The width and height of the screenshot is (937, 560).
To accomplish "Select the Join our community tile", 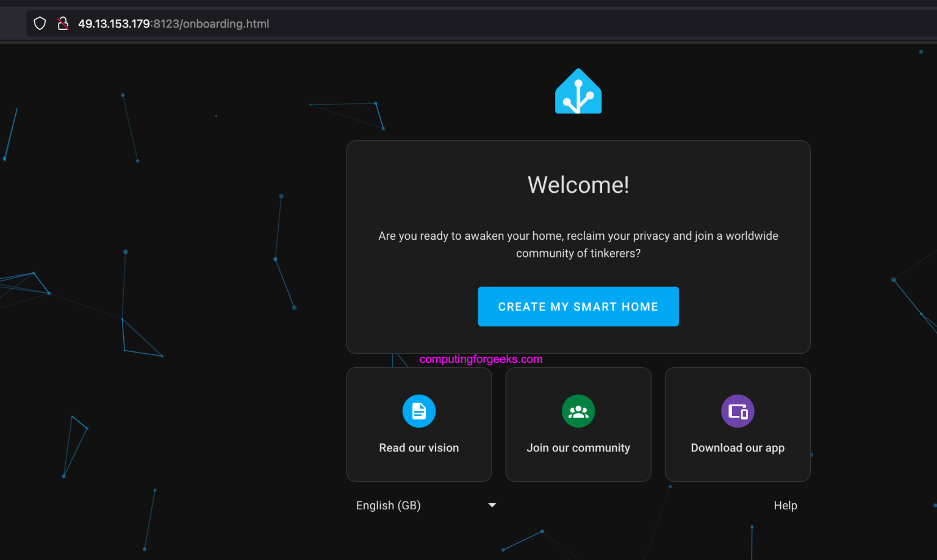I will point(578,425).
